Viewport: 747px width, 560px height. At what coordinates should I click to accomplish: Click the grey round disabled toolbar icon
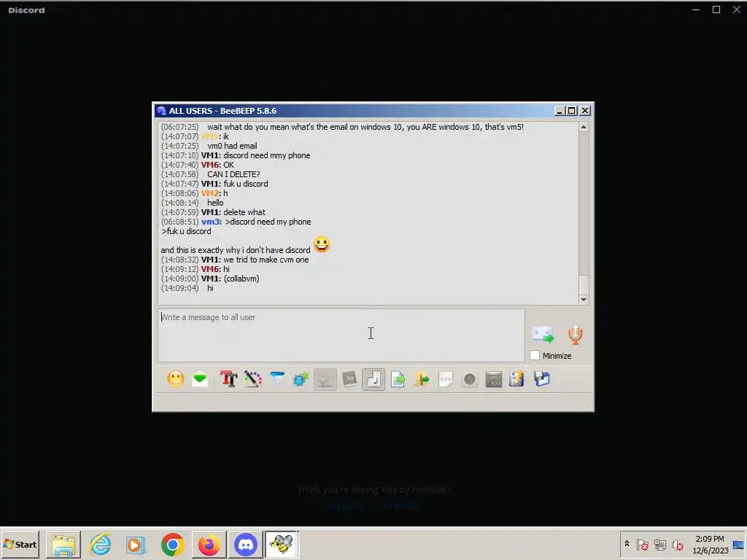[x=469, y=379]
